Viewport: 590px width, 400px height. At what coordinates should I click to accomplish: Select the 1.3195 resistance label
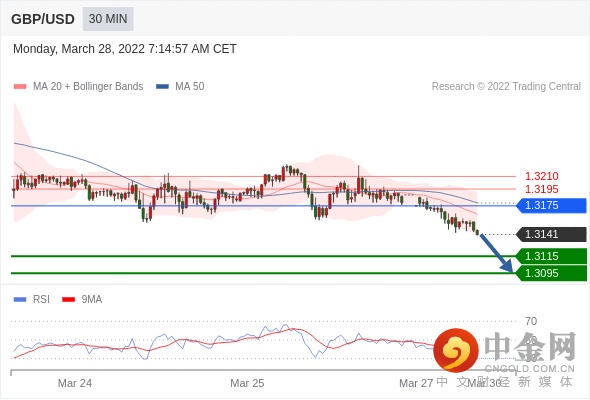coord(541,189)
